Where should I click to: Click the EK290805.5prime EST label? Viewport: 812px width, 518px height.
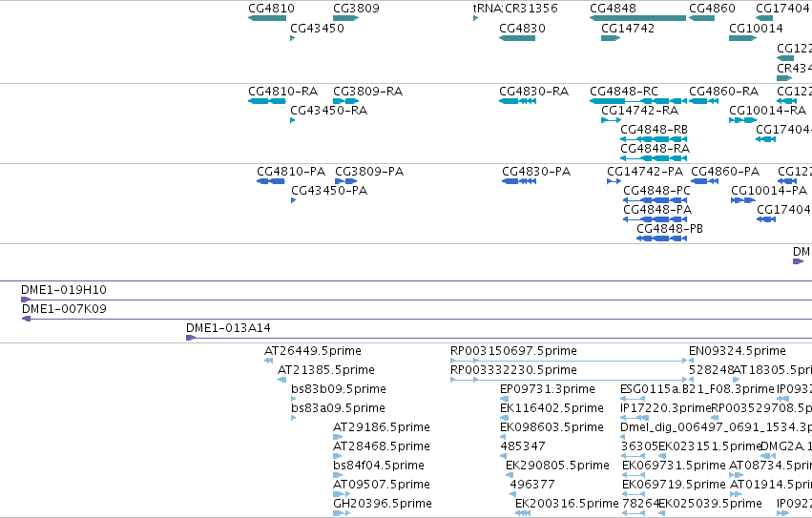(x=557, y=466)
